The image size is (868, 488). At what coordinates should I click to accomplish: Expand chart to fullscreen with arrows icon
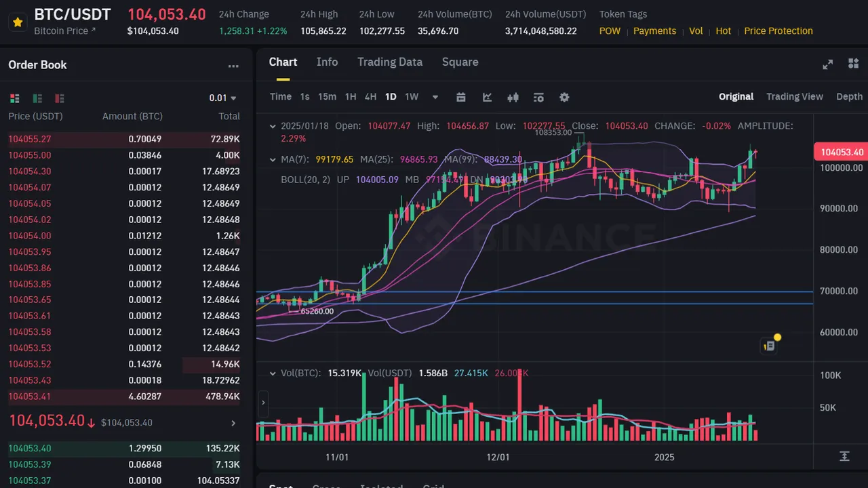(x=827, y=64)
